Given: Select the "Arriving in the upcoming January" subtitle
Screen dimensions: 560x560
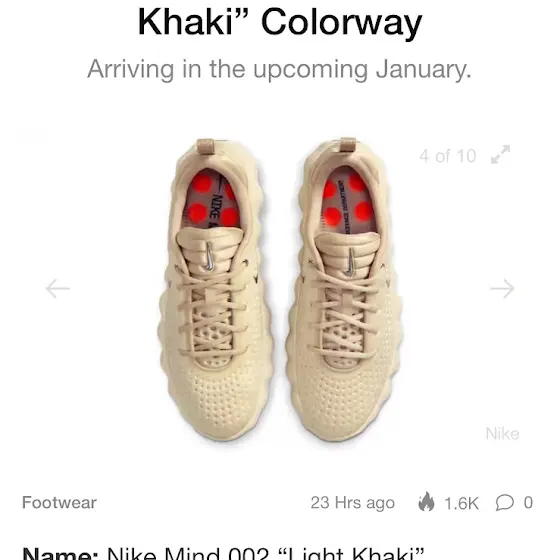Looking at the screenshot, I should point(279,69).
